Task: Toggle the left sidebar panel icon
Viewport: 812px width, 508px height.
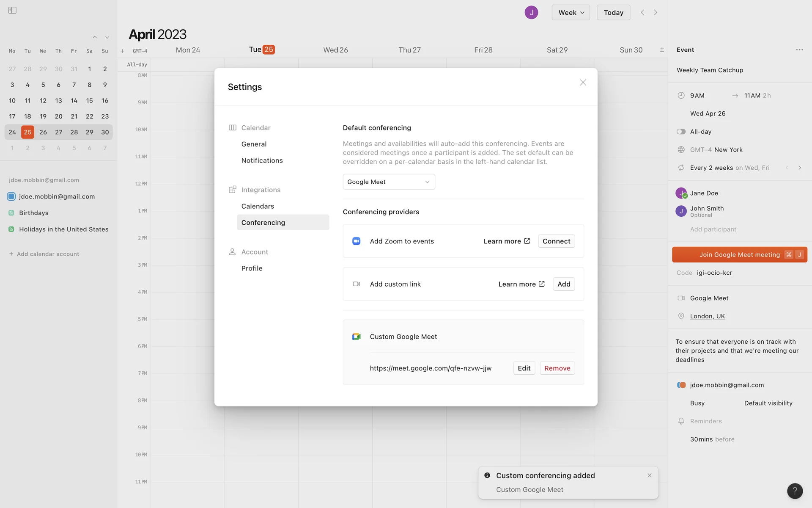Action: pyautogui.click(x=12, y=10)
